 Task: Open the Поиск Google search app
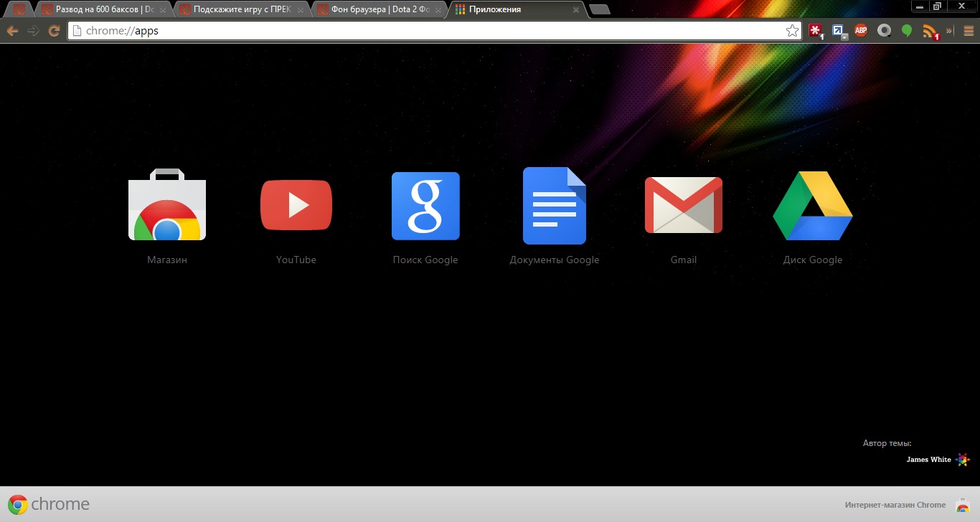click(425, 207)
